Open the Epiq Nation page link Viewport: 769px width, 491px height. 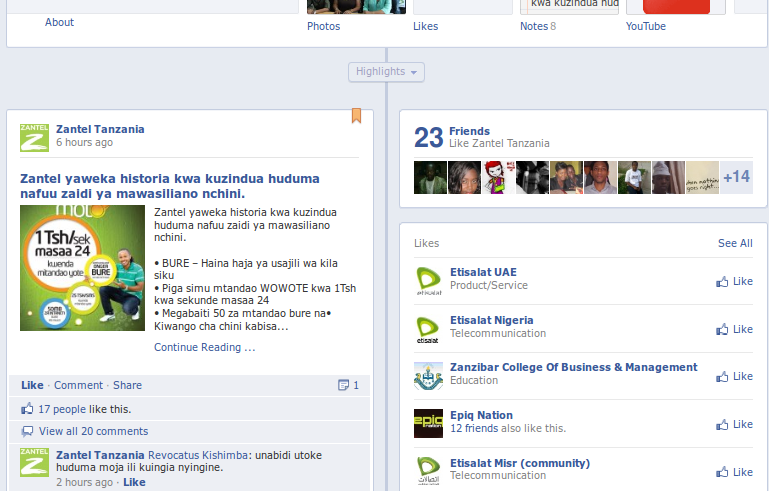(x=482, y=415)
